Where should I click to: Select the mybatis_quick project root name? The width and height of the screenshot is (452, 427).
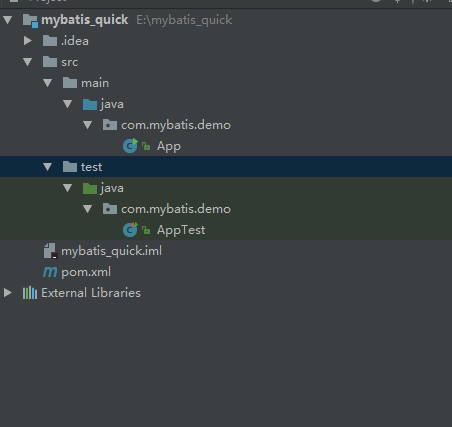click(85, 20)
